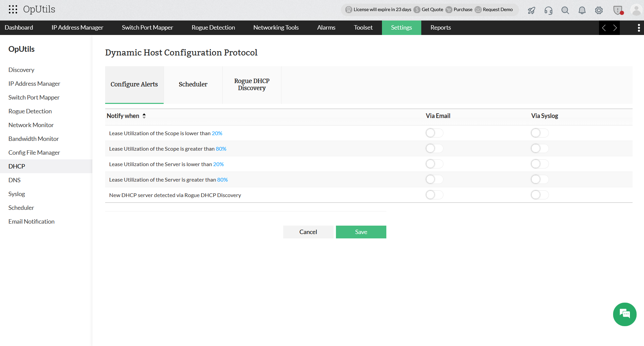
Task: Enable syslog for new DHCP server detected
Action: [x=540, y=195]
